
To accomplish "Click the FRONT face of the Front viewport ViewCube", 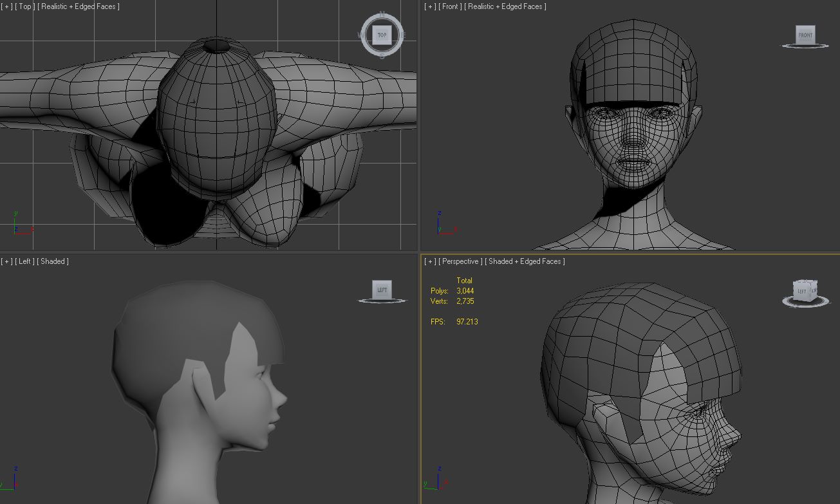I will point(805,35).
